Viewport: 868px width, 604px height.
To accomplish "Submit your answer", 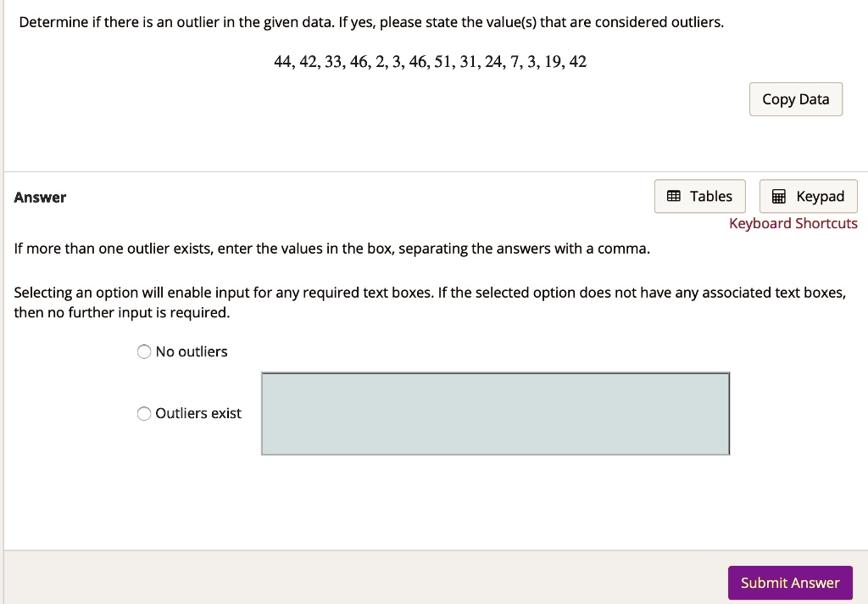I will (x=789, y=583).
